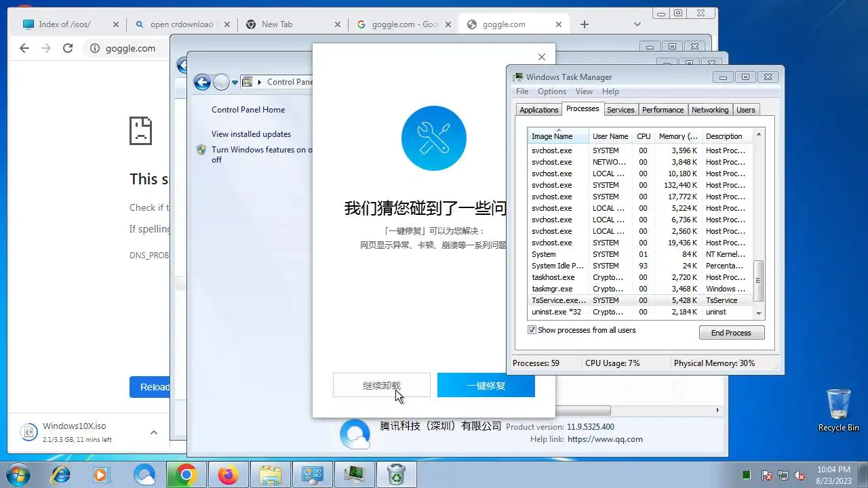Image resolution: width=868 pixels, height=488 pixels.
Task: Click the Chrome back arrow
Action: [x=24, y=48]
